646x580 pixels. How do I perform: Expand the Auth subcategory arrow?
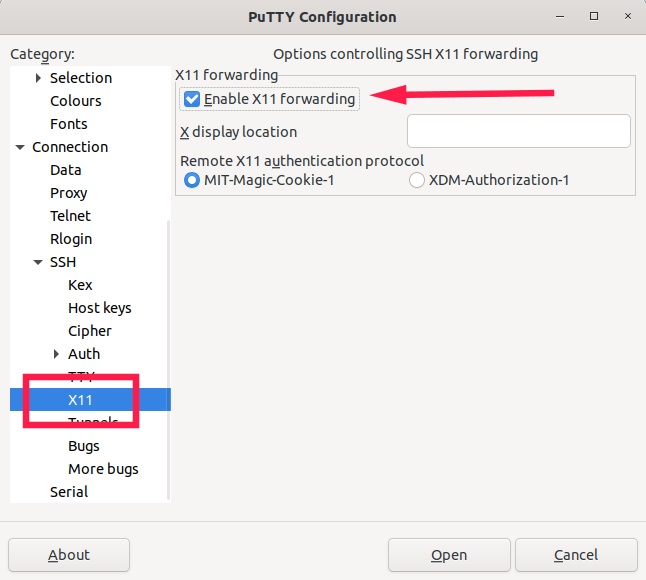click(x=57, y=354)
